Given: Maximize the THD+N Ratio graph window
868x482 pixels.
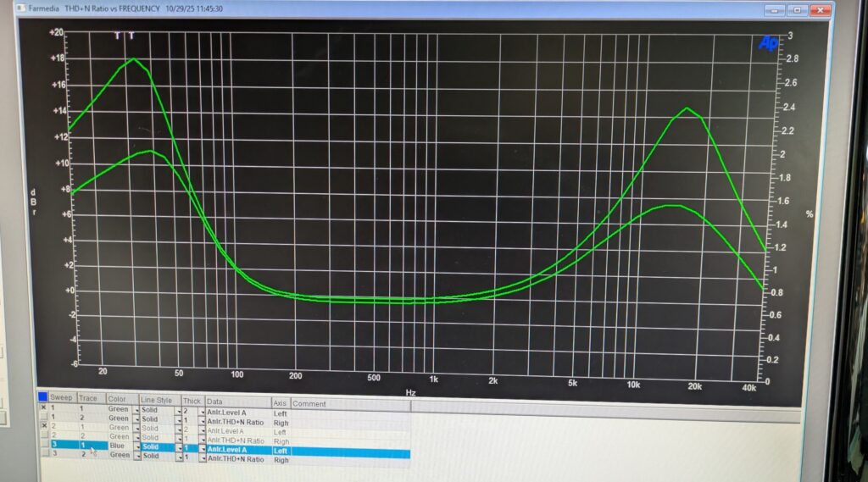Looking at the screenshot, I should point(798,10).
